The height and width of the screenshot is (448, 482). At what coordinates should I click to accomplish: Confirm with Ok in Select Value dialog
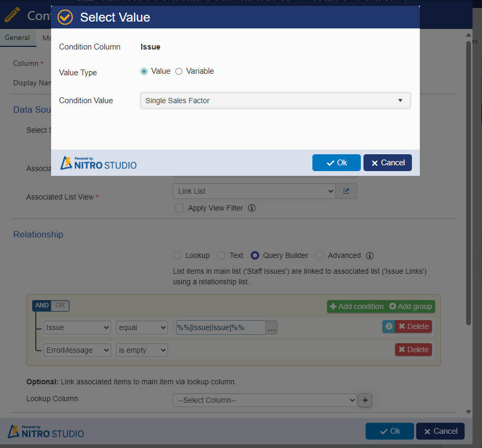click(336, 163)
